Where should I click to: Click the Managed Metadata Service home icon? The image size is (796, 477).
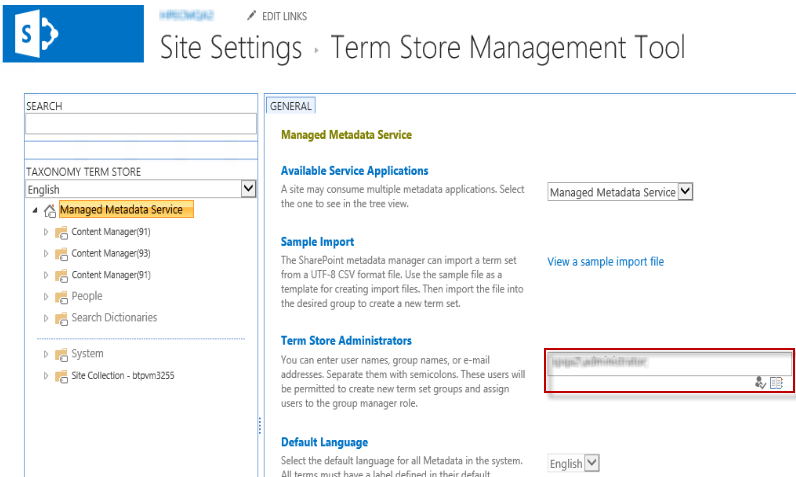(x=50, y=210)
